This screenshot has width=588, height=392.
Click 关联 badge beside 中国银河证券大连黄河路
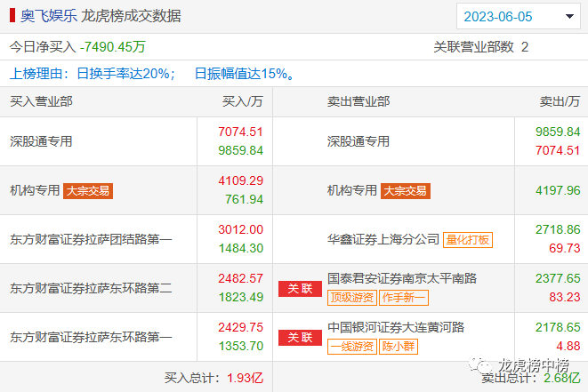300,337
